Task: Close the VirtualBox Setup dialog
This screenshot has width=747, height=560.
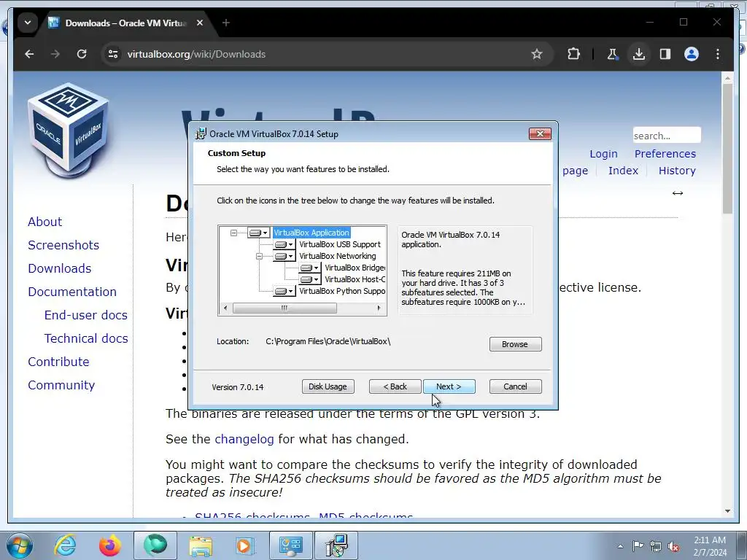Action: click(x=540, y=134)
